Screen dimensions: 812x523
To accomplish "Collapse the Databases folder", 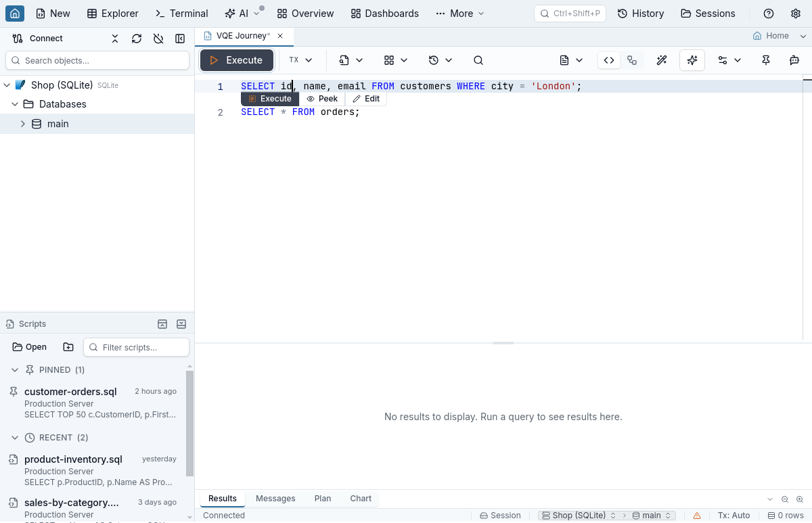I will coord(14,104).
